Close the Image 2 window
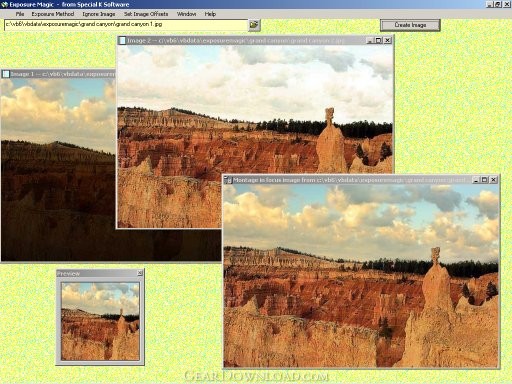512x384 pixels. pos(387,40)
